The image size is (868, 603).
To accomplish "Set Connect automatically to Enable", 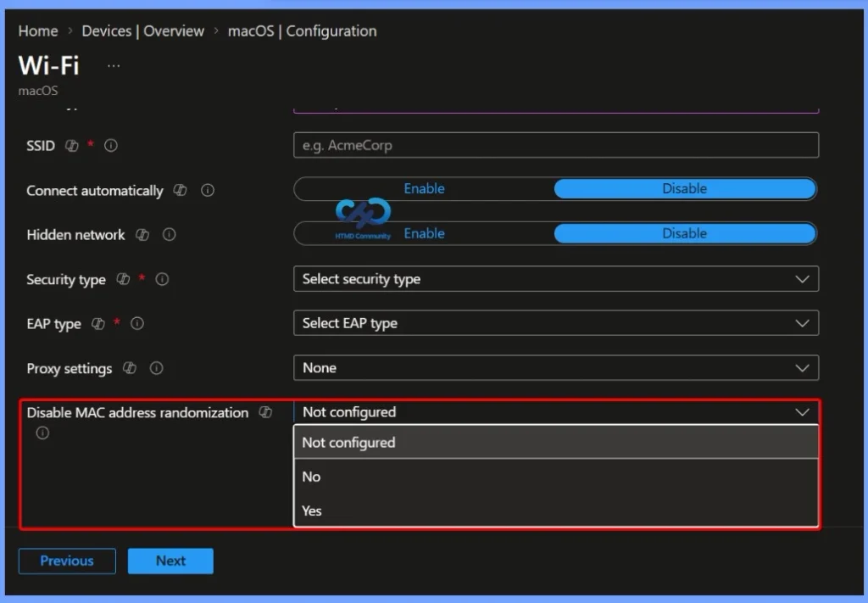I will pos(424,189).
